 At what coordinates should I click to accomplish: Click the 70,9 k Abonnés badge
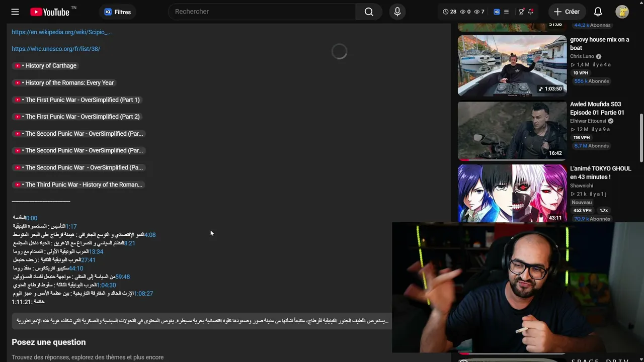tap(592, 219)
